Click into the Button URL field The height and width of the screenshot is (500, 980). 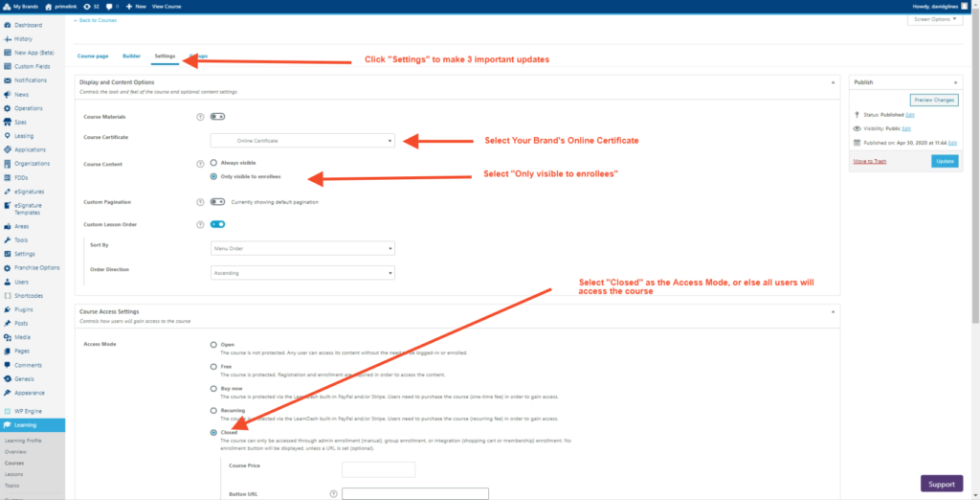click(x=415, y=493)
